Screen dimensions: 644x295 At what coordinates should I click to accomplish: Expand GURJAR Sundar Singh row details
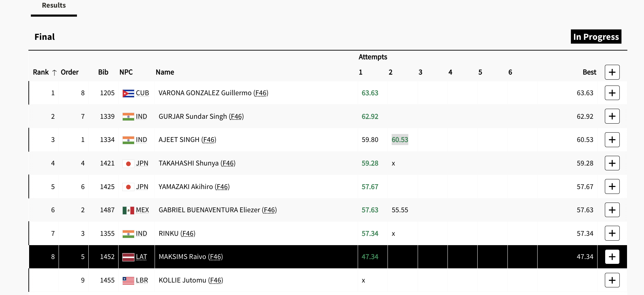pyautogui.click(x=612, y=116)
